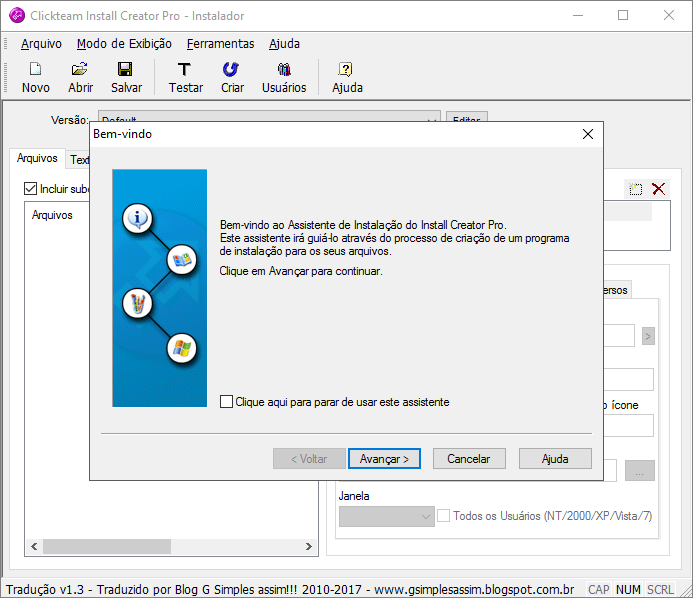Save the project with Salvar icon
This screenshot has width=693, height=598.
pyautogui.click(x=126, y=77)
